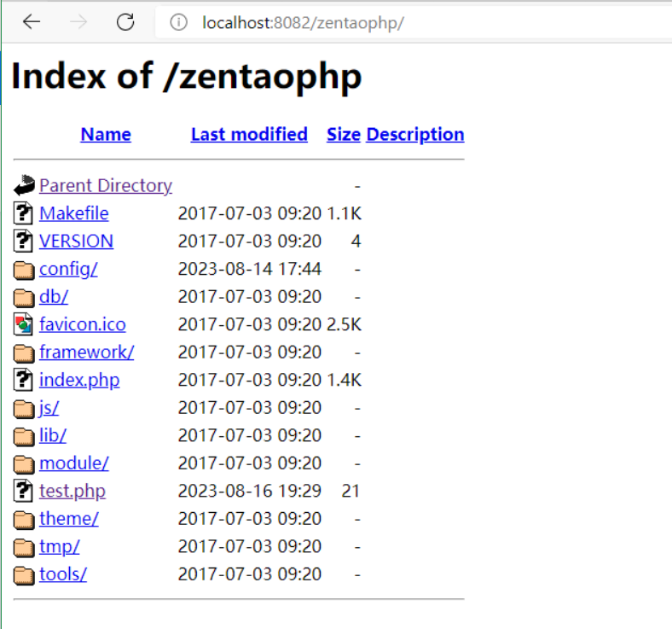Go to Parent Directory link
Image resolution: width=672 pixels, height=629 pixels.
[106, 185]
